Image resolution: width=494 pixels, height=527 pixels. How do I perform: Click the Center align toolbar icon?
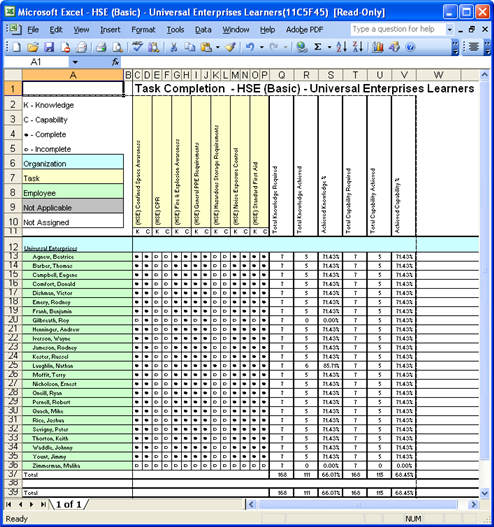474,47
